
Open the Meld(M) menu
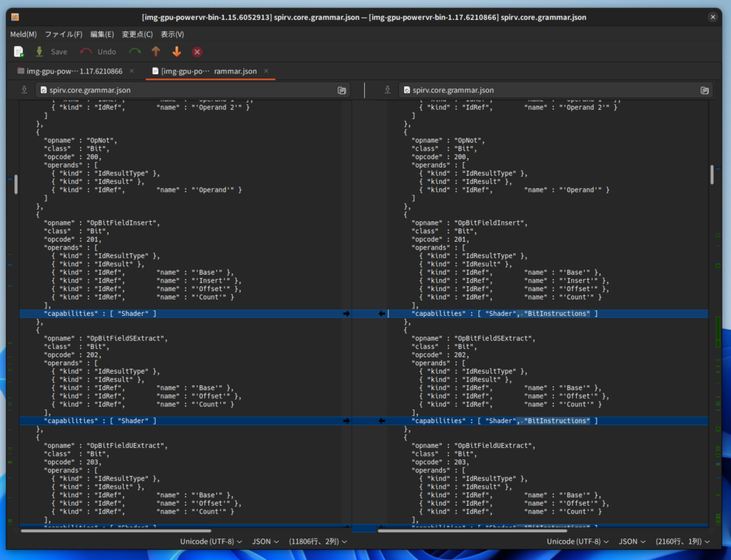24,34
